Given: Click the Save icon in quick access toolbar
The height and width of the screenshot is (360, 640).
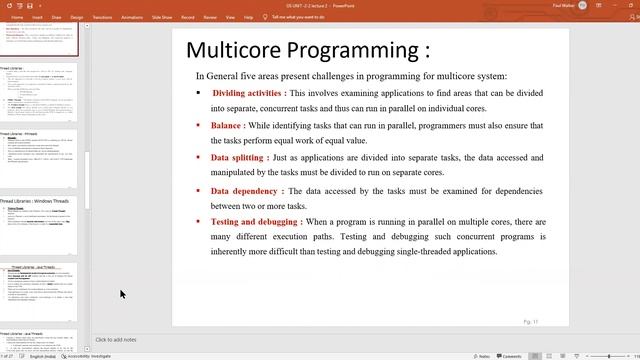Looking at the screenshot, I should click(30, 6).
